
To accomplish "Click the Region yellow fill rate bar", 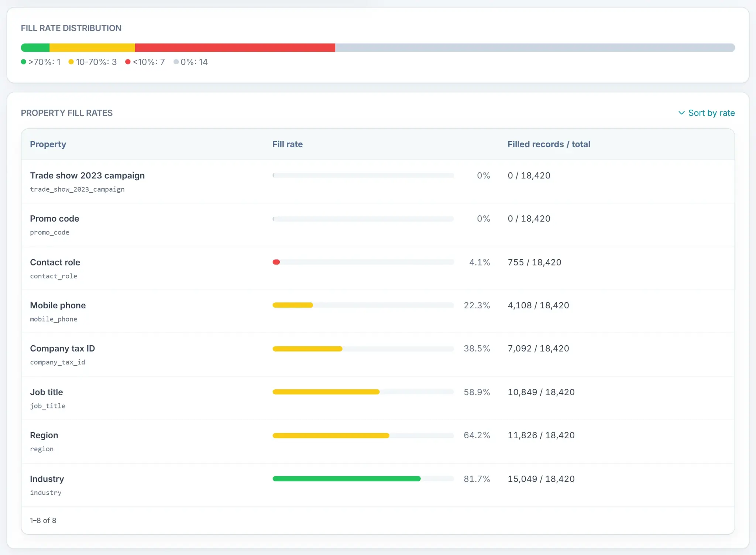I will (331, 436).
